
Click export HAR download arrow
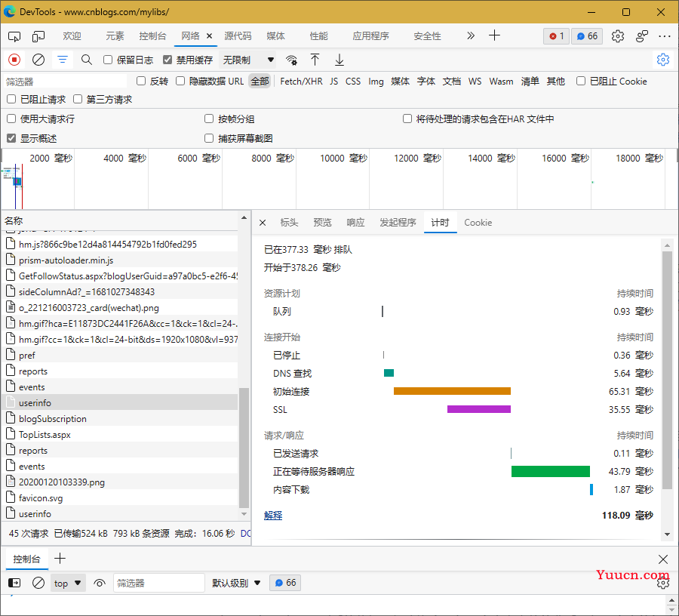[x=339, y=60]
